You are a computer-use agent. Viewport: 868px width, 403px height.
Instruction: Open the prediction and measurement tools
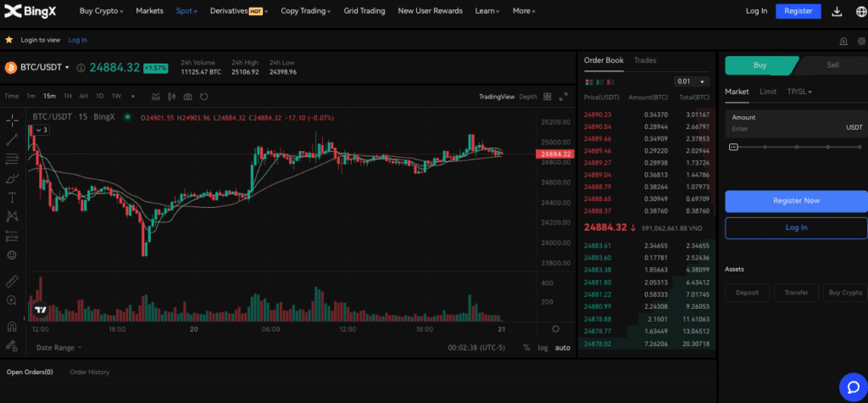click(x=12, y=236)
